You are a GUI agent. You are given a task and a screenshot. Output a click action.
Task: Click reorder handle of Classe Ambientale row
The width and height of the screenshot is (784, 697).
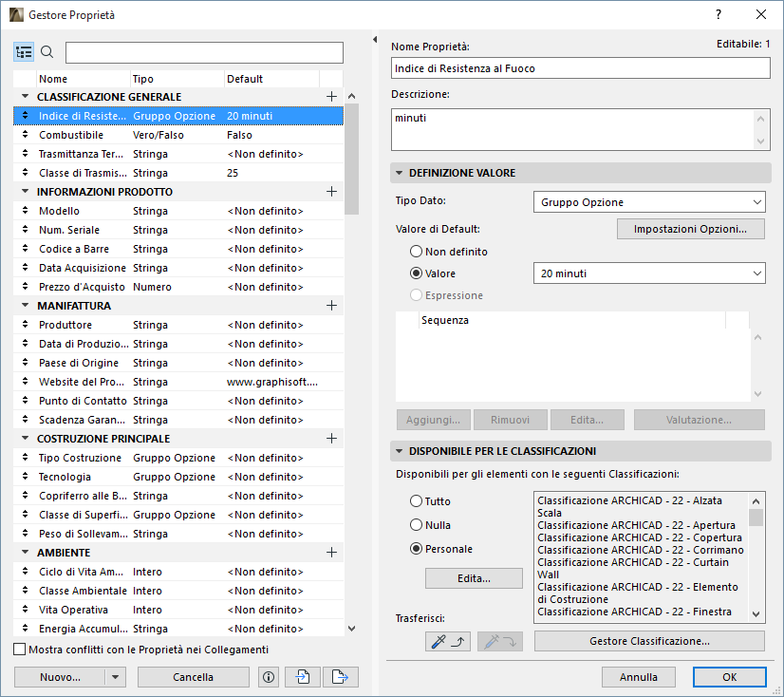point(25,591)
